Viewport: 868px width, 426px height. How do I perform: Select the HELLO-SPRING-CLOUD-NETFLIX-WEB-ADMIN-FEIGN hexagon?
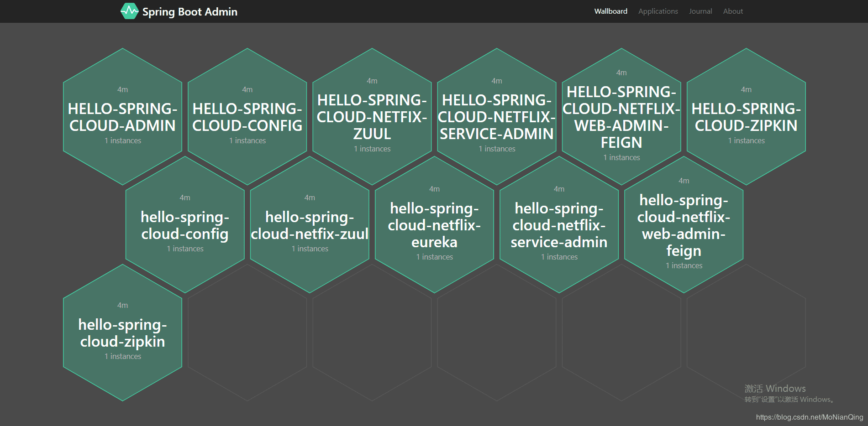coord(621,114)
